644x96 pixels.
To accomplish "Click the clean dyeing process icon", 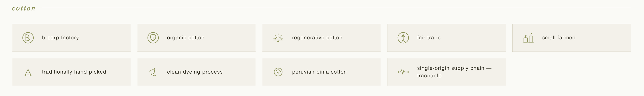I will (x=153, y=72).
